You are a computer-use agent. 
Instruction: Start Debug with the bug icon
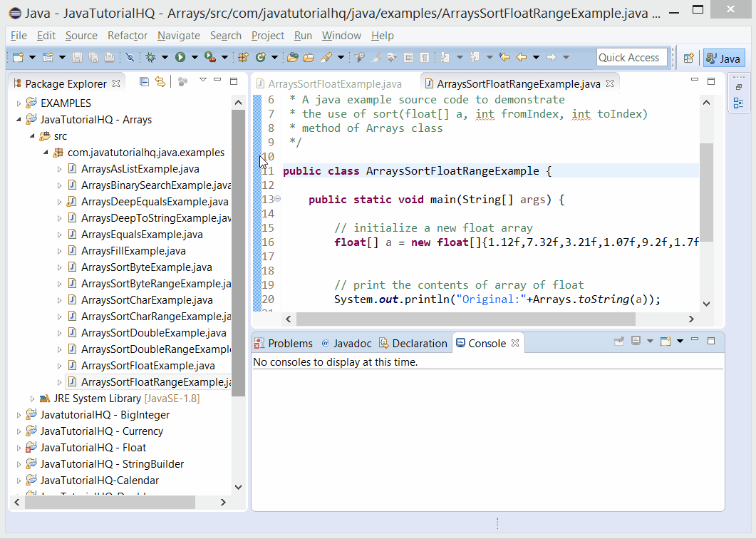click(x=151, y=58)
